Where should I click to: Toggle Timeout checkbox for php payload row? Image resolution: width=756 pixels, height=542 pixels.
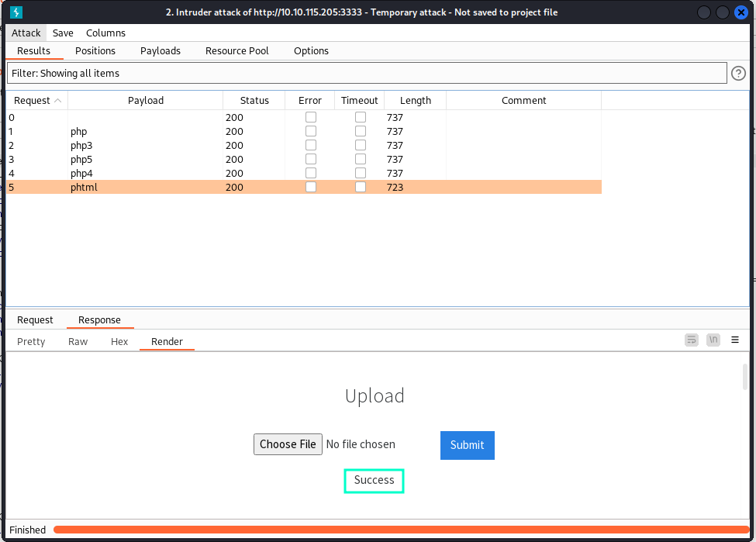[360, 131]
